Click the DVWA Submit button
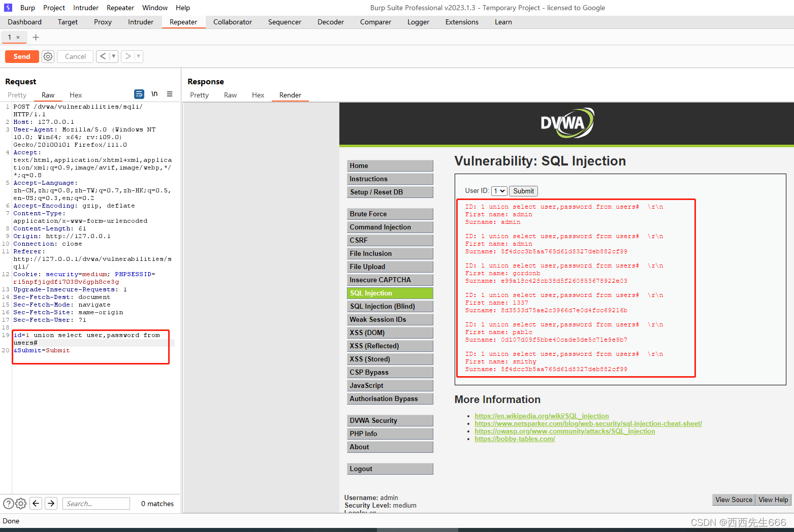Screen dimensions: 794x532 click(x=523, y=191)
